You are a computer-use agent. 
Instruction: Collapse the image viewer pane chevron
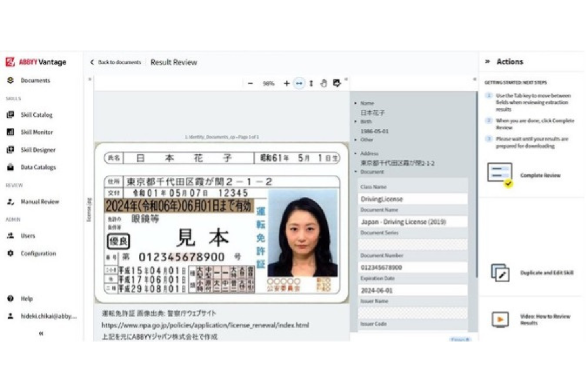346,79
